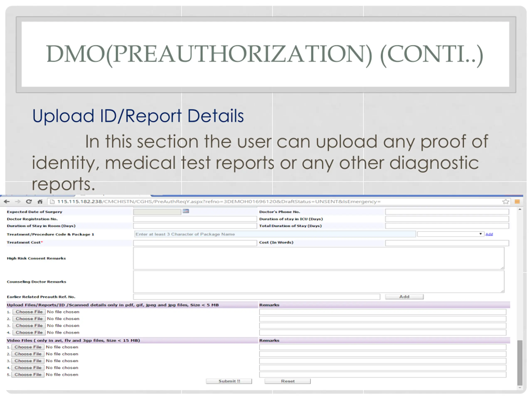Viewport: 532px width, 399px height.
Task: Choose File for video file number 3
Action: pos(28,361)
